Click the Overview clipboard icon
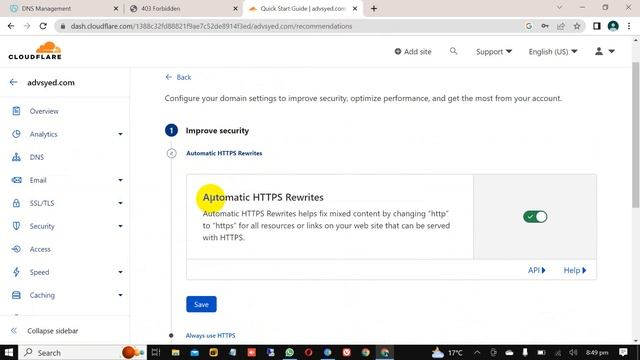640x360 pixels. (x=16, y=111)
